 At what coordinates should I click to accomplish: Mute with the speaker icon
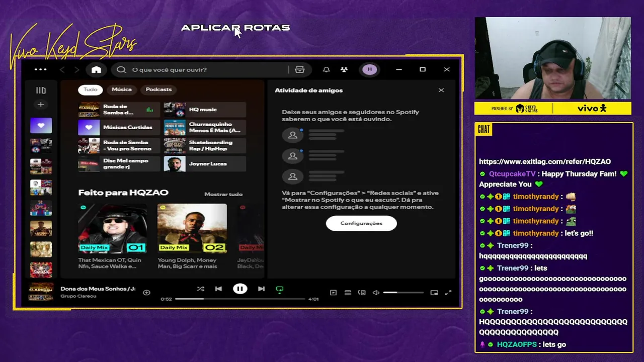pos(376,293)
